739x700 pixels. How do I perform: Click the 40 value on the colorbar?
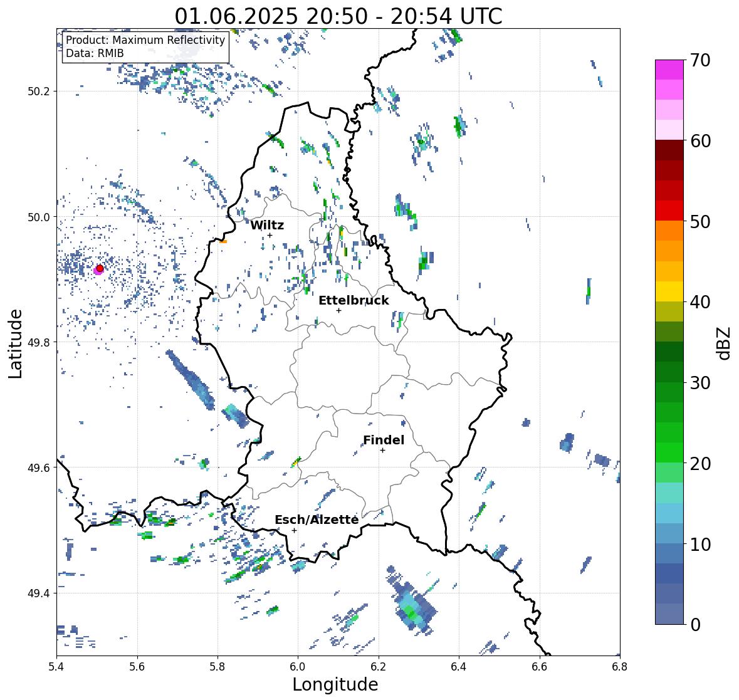700,302
